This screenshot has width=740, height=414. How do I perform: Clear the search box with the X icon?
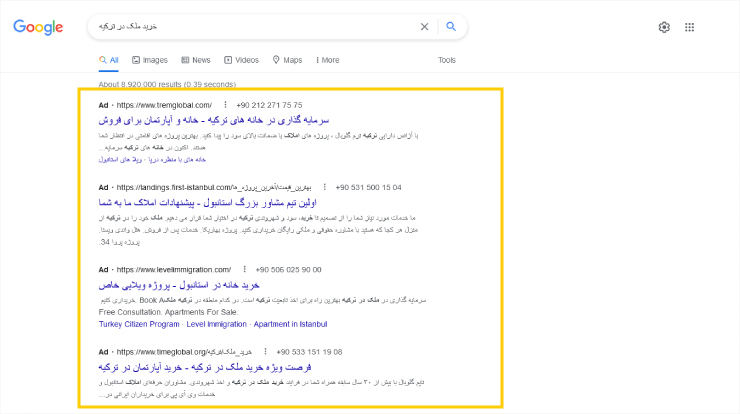coord(424,27)
